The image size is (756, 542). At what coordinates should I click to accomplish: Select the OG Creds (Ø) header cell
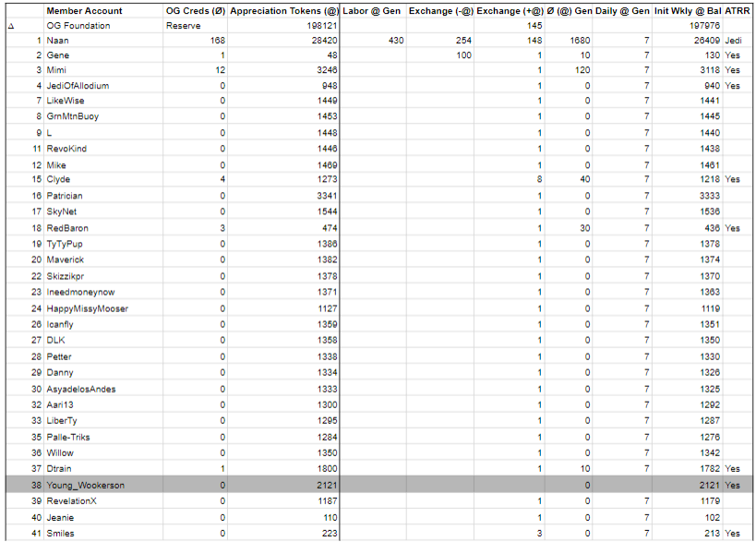tap(196, 10)
